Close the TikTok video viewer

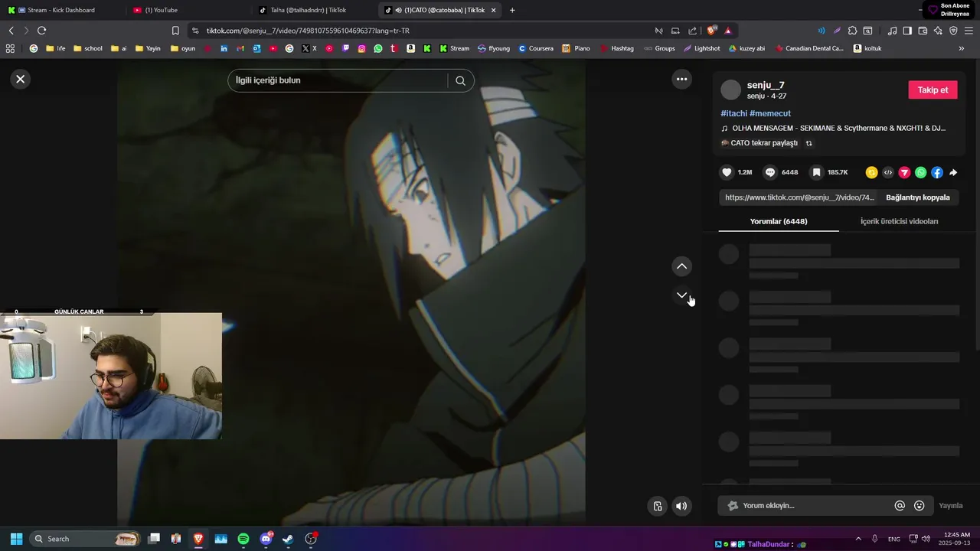click(x=21, y=79)
